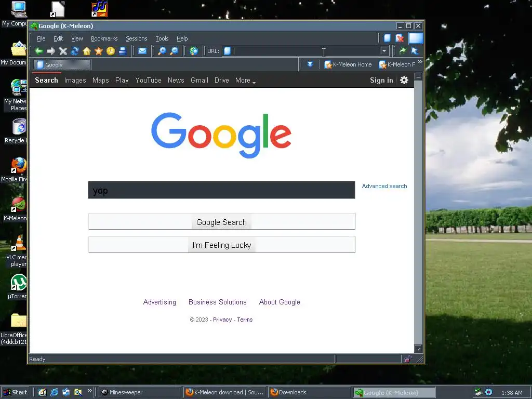Select the Google browser tab
Image resolution: width=532 pixels, height=399 pixels.
click(x=62, y=64)
